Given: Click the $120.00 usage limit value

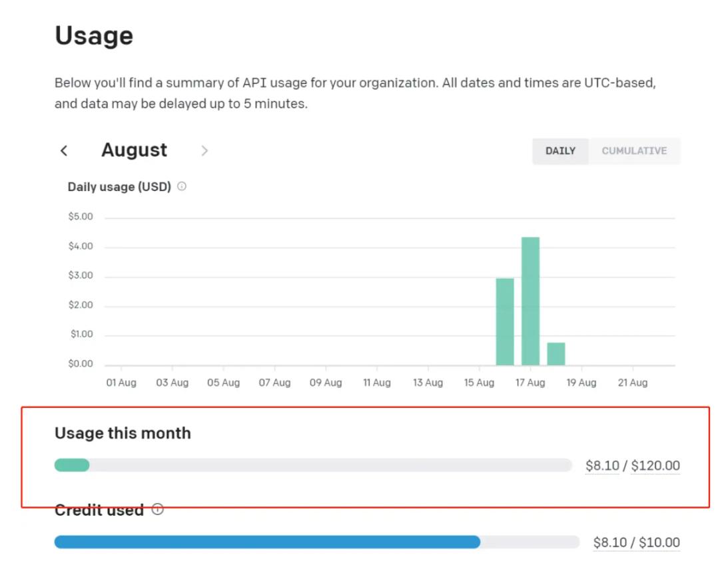Looking at the screenshot, I should [x=655, y=466].
